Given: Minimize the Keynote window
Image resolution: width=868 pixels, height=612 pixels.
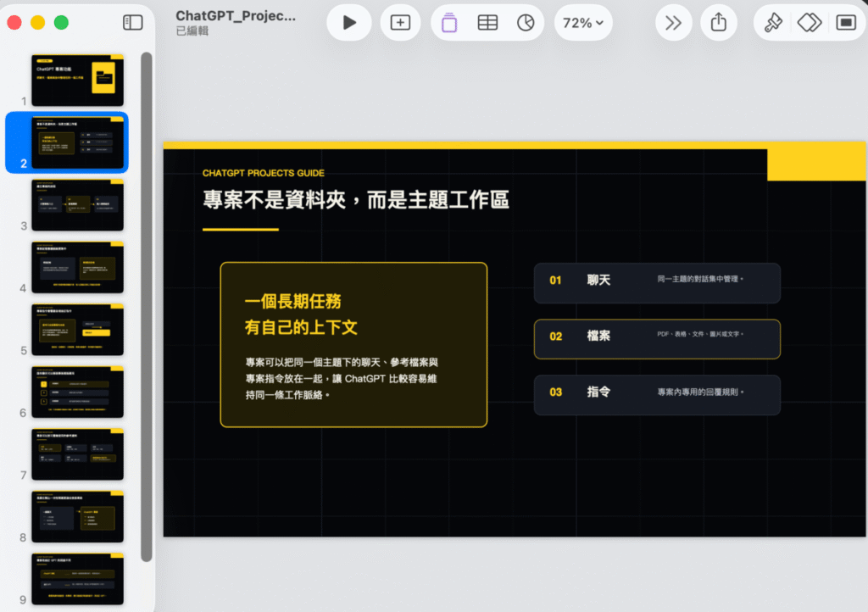Looking at the screenshot, I should 37,23.
